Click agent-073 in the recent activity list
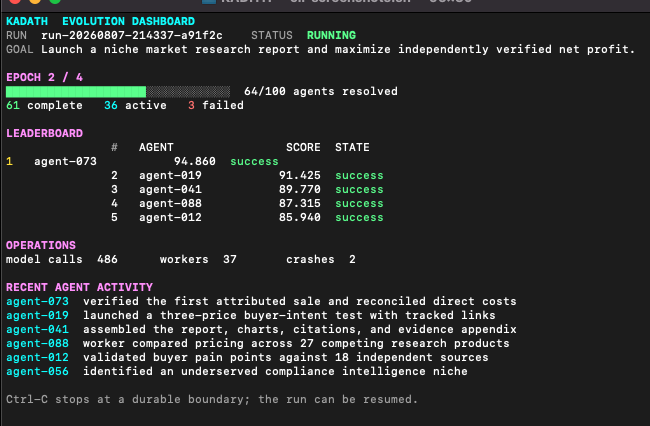Image resolution: width=650 pixels, height=426 pixels. point(37,302)
